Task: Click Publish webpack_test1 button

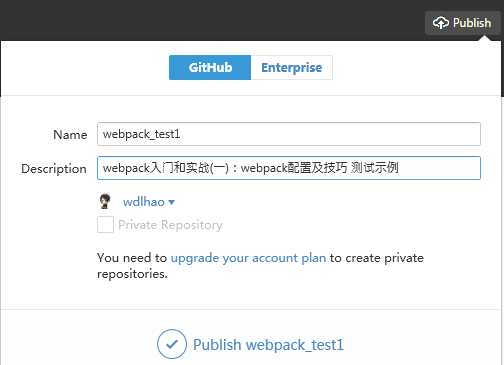Action: (x=251, y=344)
